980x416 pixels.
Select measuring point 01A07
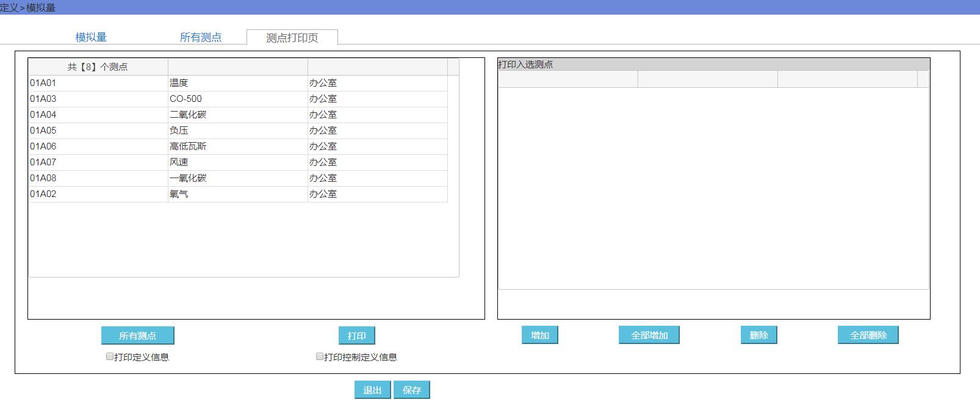click(98, 162)
